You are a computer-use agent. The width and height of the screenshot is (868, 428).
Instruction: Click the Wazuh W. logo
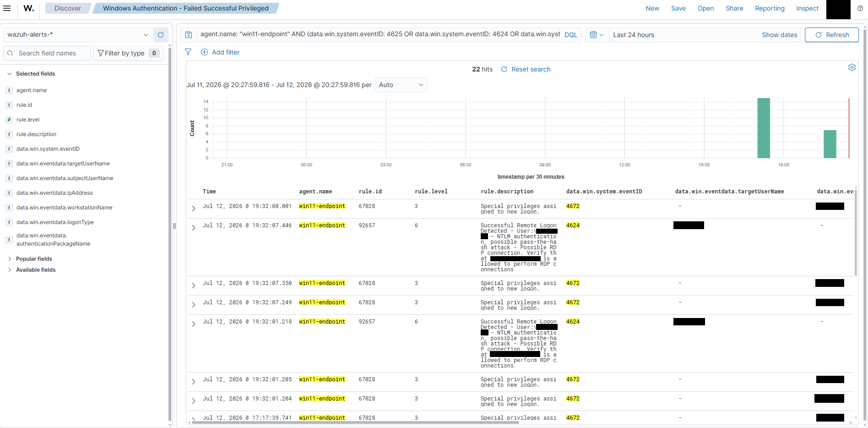29,8
